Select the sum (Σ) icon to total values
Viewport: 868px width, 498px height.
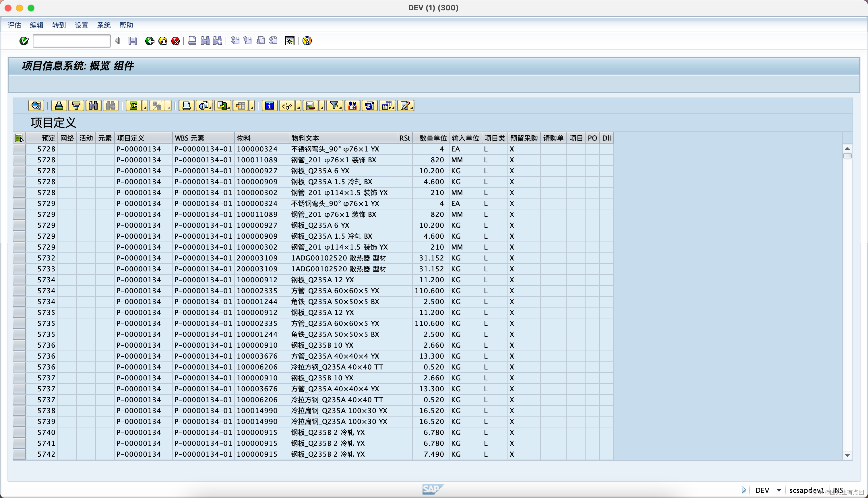[x=134, y=105]
